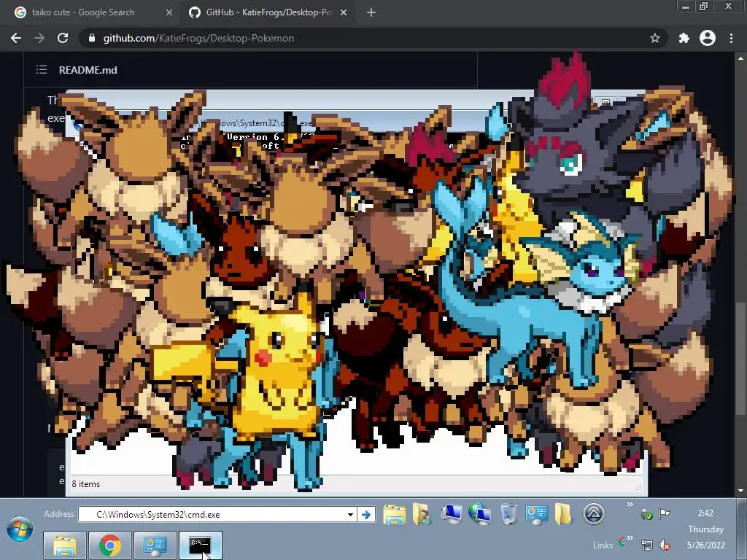Open Libraries folder in the quick toolbar
Screen dimensions: 747x560
[395, 515]
